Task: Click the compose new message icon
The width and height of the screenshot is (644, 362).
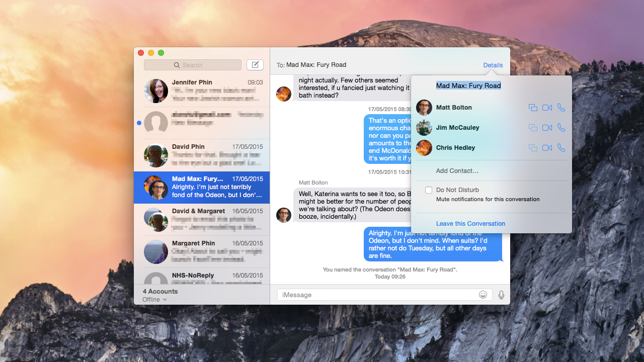Action: [255, 64]
